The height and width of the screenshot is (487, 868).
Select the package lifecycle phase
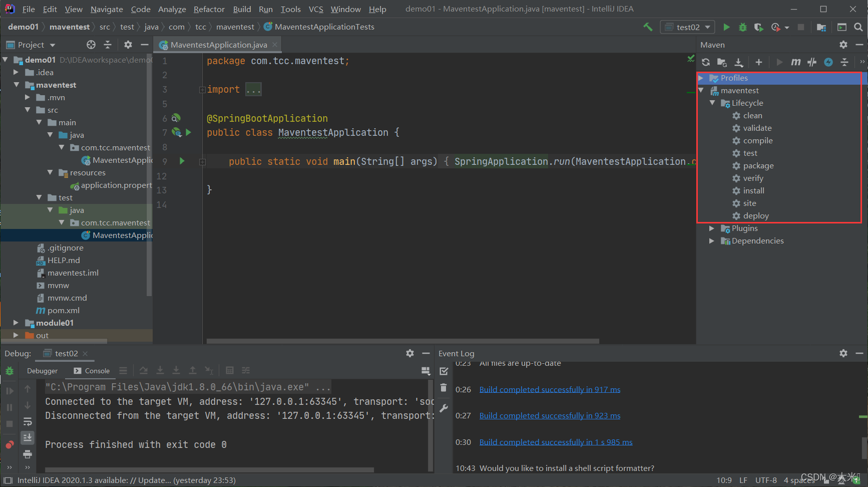(x=758, y=165)
